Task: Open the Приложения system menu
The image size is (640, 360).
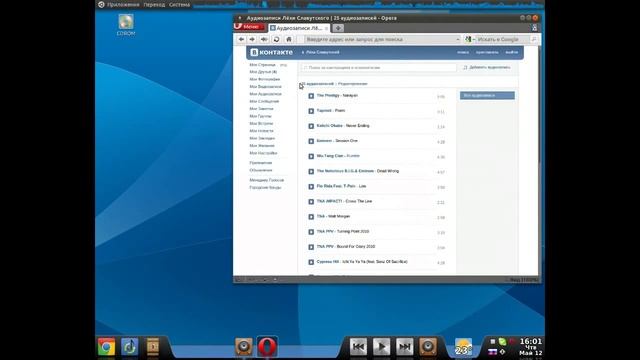Action: tap(123, 4)
